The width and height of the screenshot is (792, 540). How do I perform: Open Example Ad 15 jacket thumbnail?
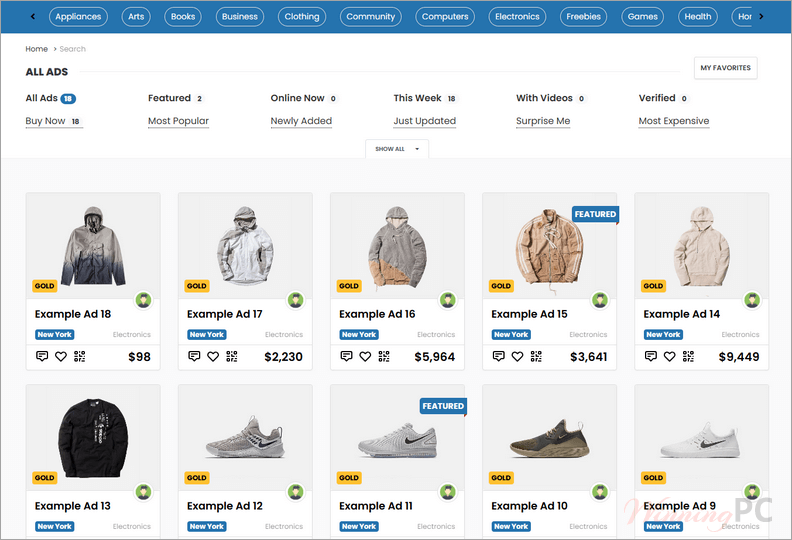point(550,246)
